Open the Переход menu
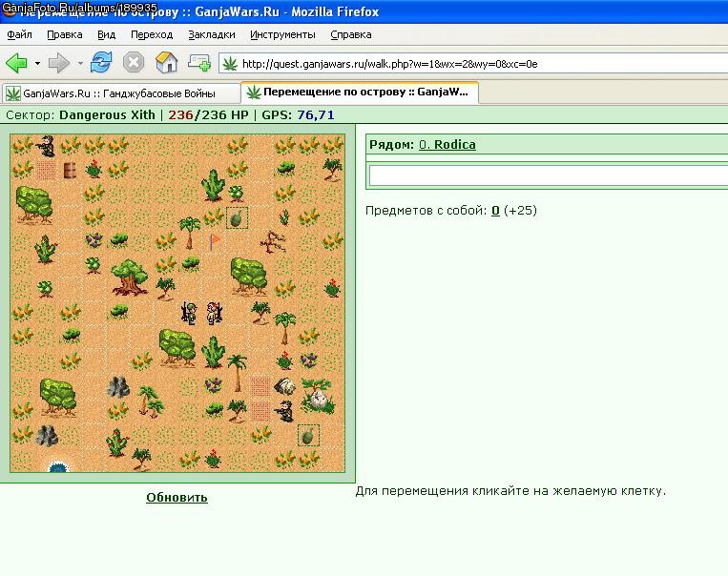This screenshot has width=728, height=576. [152, 35]
